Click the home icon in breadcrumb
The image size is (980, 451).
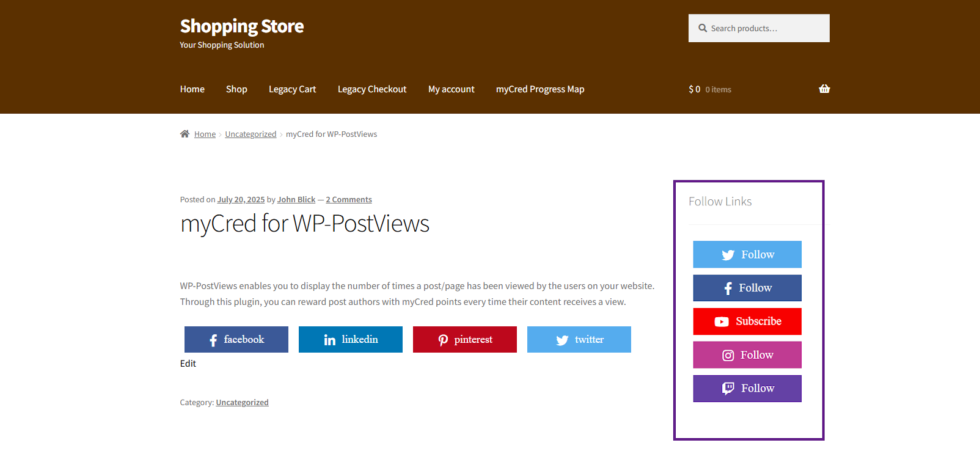point(185,134)
